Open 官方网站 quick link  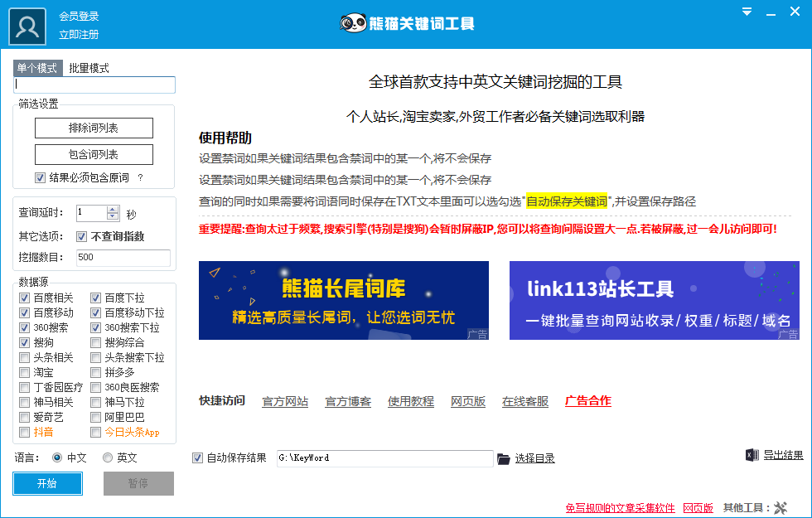pyautogui.click(x=285, y=401)
